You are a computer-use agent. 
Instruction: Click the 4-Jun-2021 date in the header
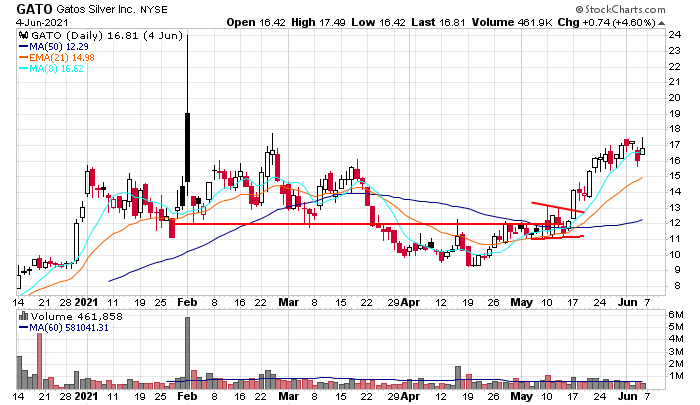pos(42,22)
